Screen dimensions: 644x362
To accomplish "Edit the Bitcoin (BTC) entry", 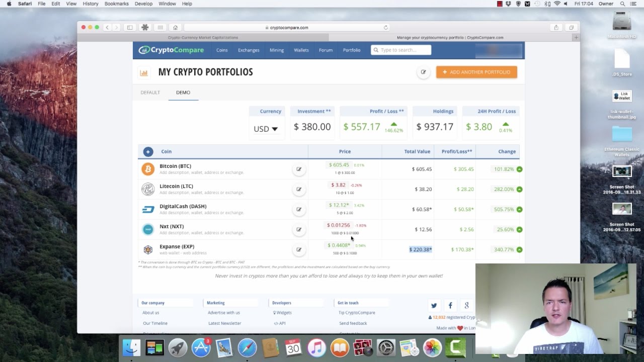I will point(299,169).
